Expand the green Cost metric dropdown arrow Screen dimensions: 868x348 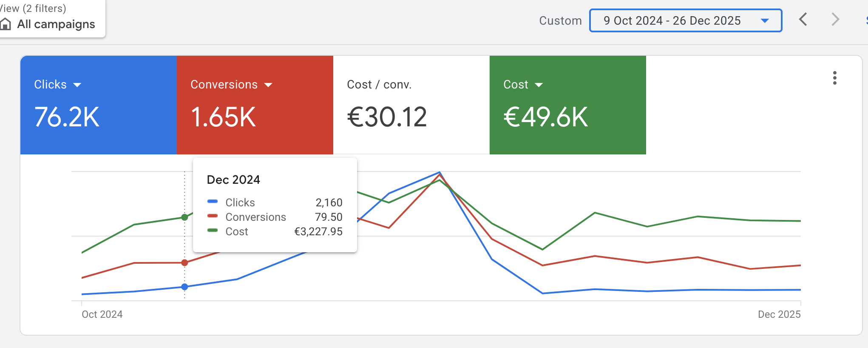click(x=539, y=85)
